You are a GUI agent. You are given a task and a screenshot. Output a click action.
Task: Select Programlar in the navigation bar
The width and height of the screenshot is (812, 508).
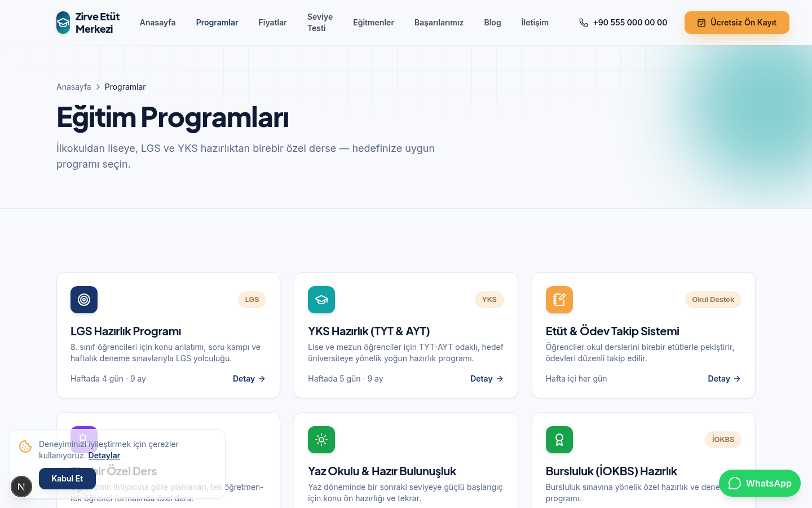(217, 23)
